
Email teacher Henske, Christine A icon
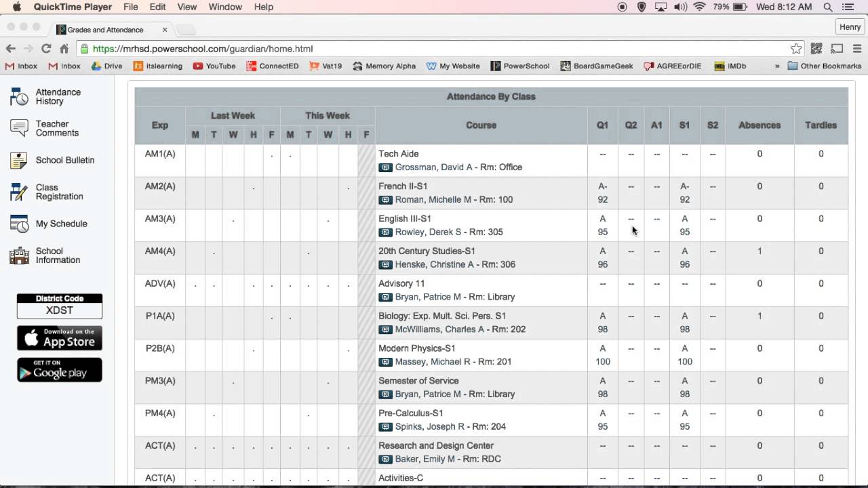(385, 265)
